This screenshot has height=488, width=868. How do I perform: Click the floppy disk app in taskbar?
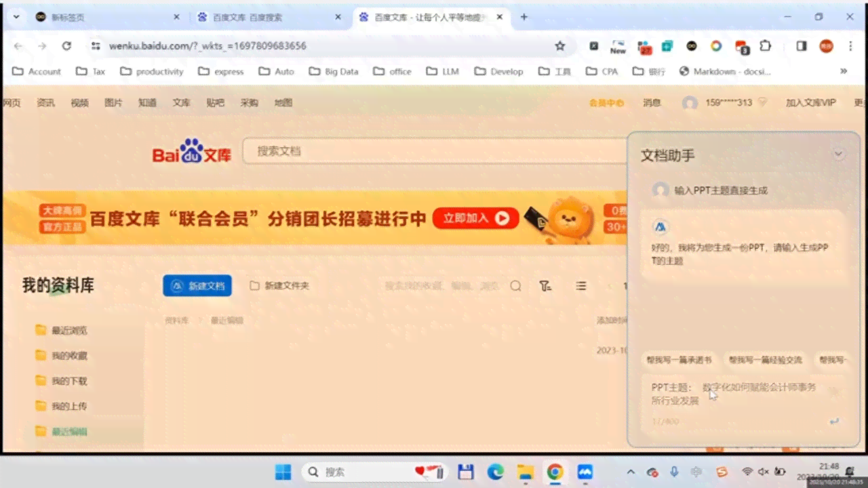(x=465, y=472)
